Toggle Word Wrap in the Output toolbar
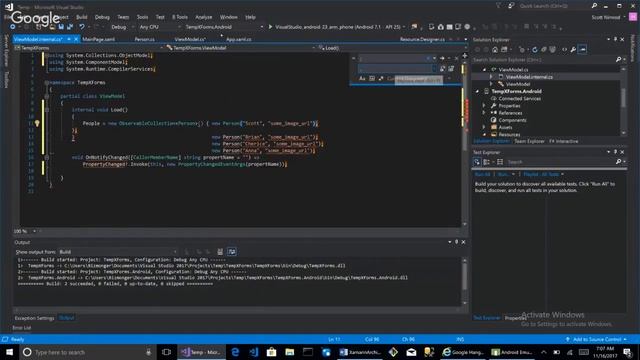Image resolution: width=640 pixels, height=360 pixels. [232, 252]
